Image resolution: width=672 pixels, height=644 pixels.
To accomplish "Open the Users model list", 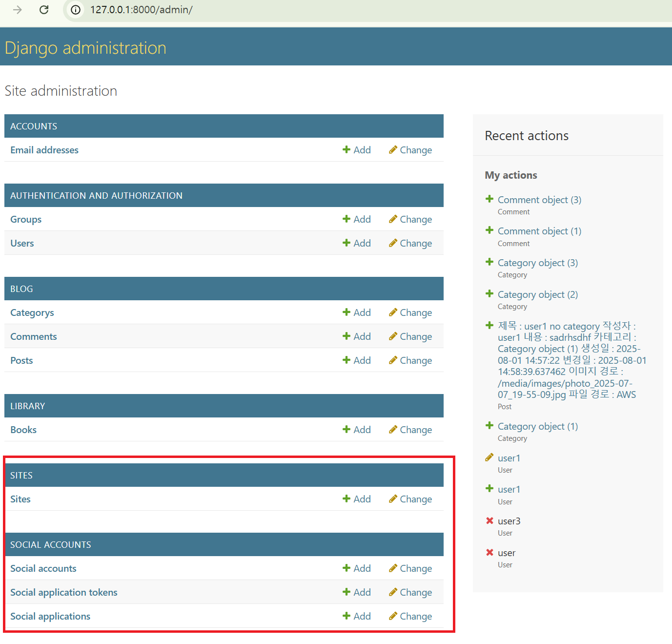I will click(x=22, y=243).
